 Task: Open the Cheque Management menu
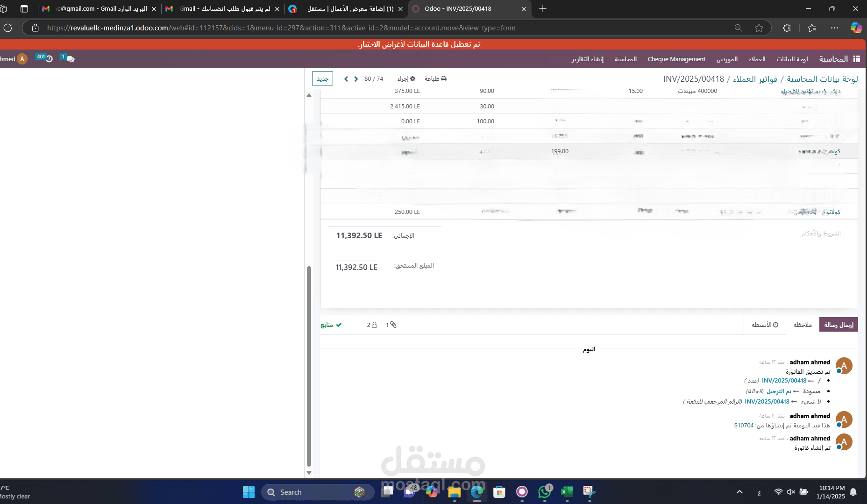[x=676, y=59]
